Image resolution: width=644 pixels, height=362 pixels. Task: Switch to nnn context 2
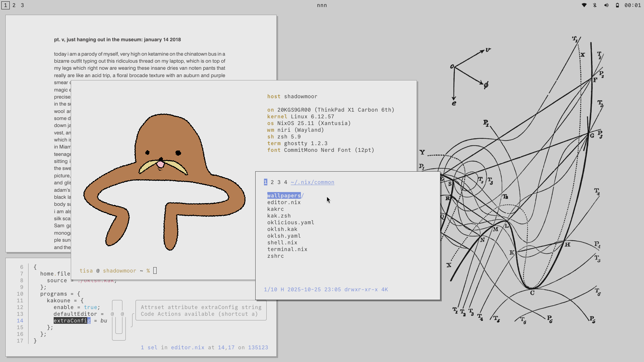(272, 182)
